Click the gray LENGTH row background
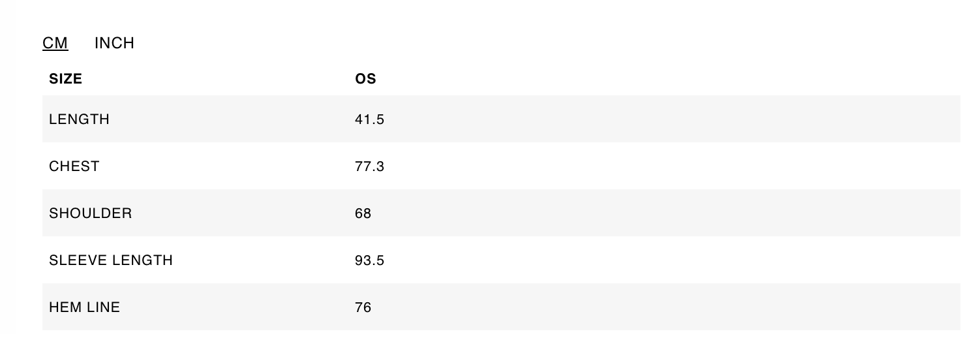The width and height of the screenshot is (980, 359). [x=652, y=119]
